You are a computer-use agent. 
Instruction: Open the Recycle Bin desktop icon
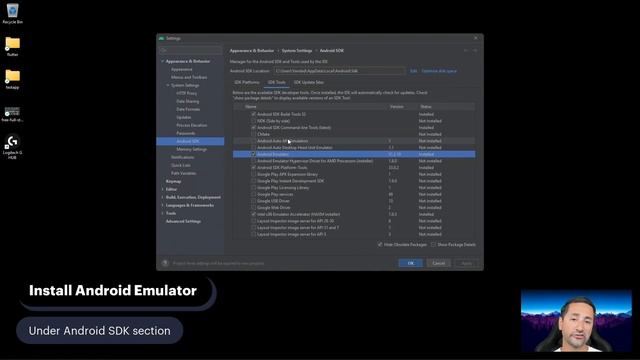[x=12, y=13]
